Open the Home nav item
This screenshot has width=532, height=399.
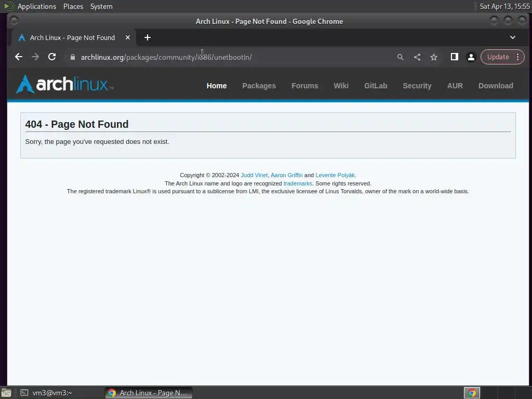click(217, 86)
